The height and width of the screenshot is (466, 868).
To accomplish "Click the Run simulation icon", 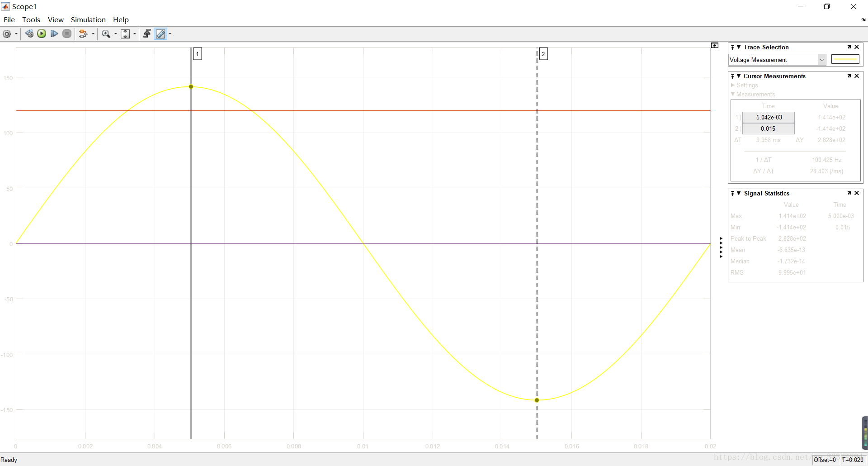I will click(x=42, y=33).
